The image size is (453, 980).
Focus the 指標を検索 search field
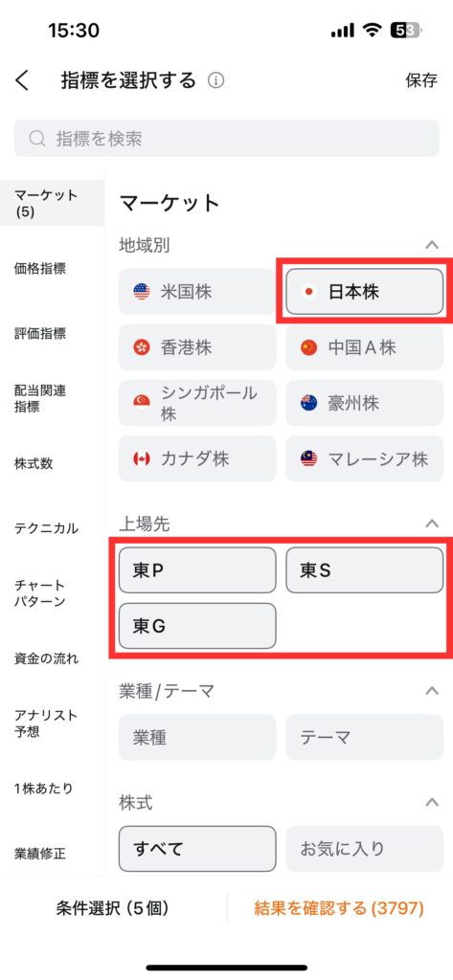pyautogui.click(x=226, y=138)
